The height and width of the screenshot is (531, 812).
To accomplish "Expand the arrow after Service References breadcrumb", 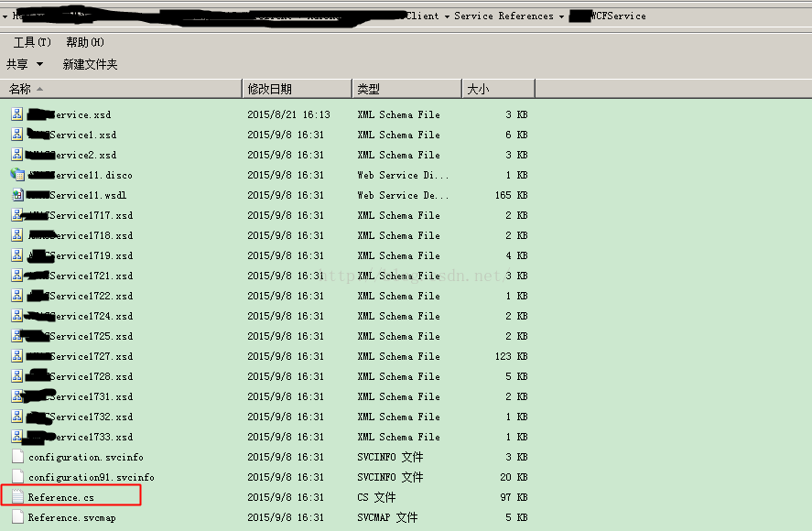I will [561, 16].
